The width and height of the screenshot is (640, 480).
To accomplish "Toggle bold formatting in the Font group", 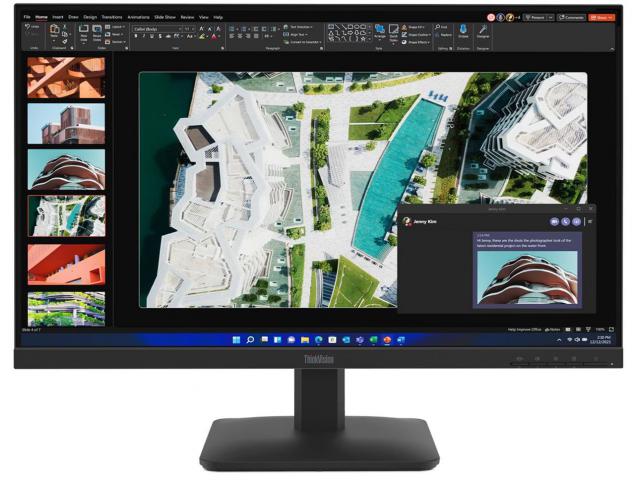I will click(x=136, y=37).
